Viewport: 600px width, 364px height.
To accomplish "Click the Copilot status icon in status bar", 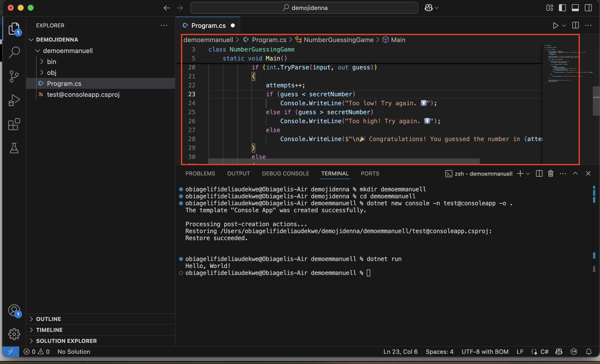I will pos(559,352).
